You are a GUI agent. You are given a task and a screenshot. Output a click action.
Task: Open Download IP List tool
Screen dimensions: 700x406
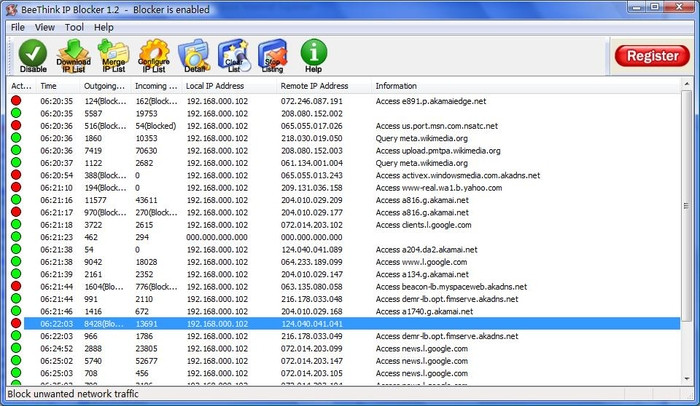coord(73,56)
